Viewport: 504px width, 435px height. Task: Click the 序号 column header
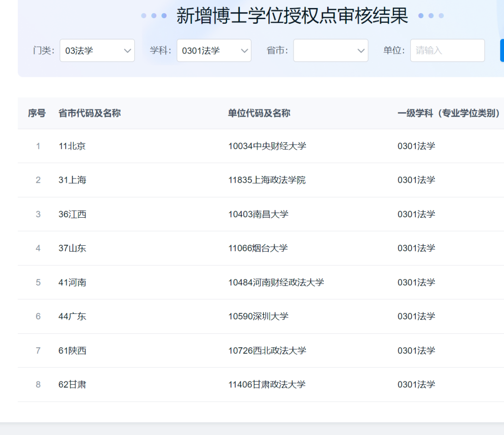pos(37,113)
